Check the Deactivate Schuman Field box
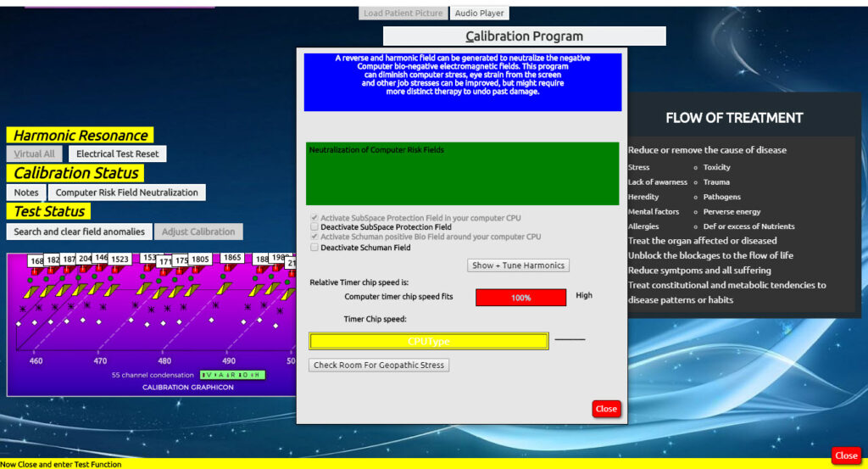The image size is (868, 469). point(314,248)
